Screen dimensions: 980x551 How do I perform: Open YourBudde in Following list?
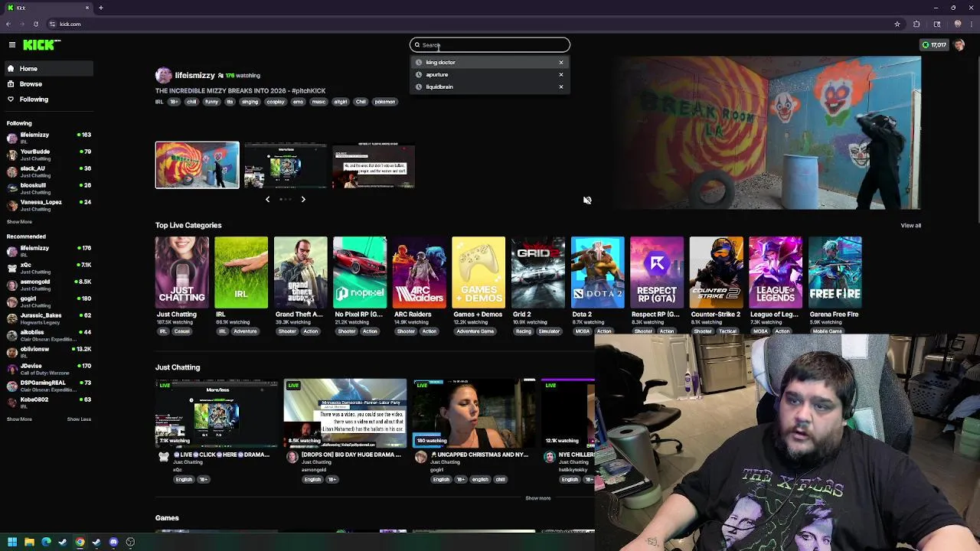(x=47, y=155)
